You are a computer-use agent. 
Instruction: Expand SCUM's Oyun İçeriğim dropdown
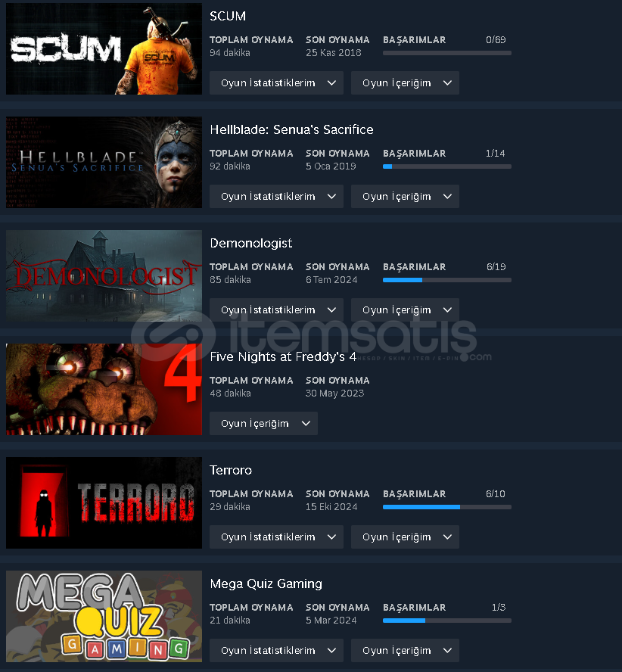click(405, 83)
